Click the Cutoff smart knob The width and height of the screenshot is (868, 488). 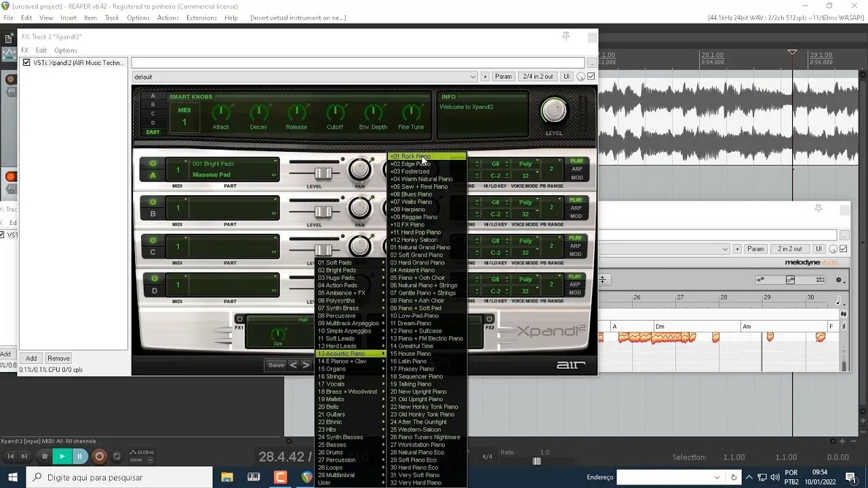click(x=335, y=113)
